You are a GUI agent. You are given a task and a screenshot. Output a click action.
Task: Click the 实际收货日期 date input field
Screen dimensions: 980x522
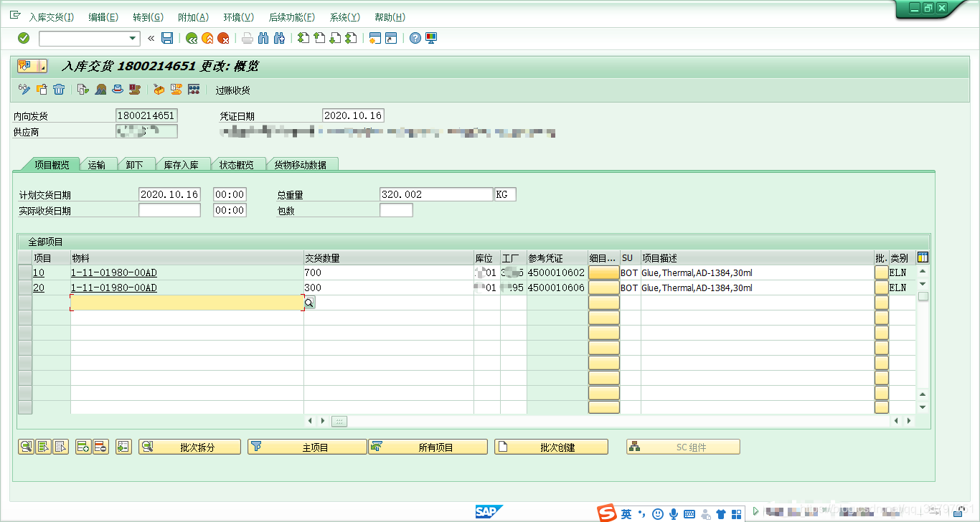[169, 210]
